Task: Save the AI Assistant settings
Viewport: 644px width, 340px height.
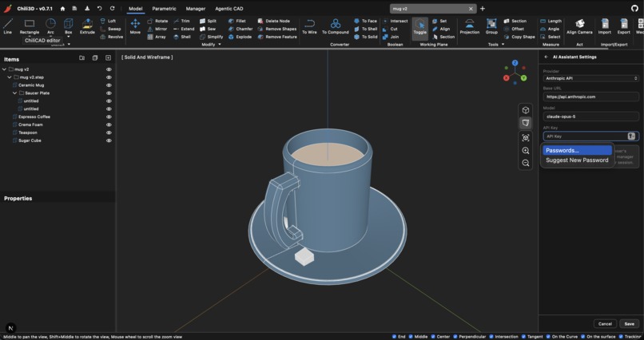Action: pyautogui.click(x=629, y=323)
